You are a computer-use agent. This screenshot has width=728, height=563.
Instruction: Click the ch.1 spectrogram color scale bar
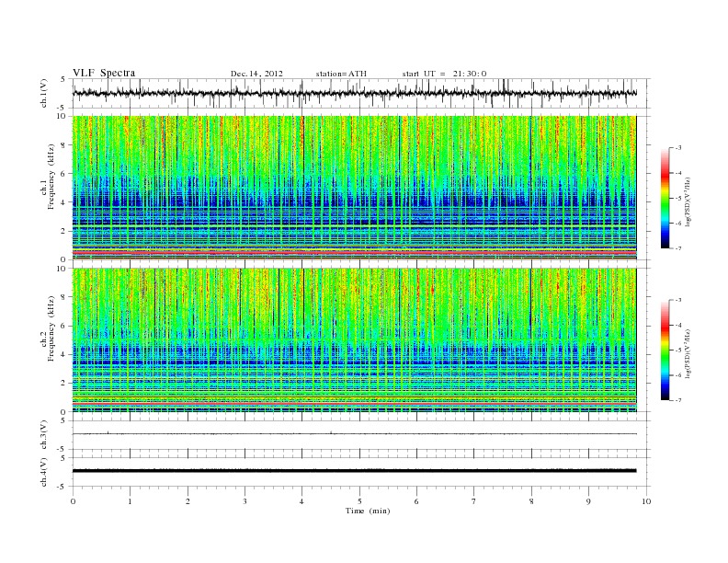point(665,198)
